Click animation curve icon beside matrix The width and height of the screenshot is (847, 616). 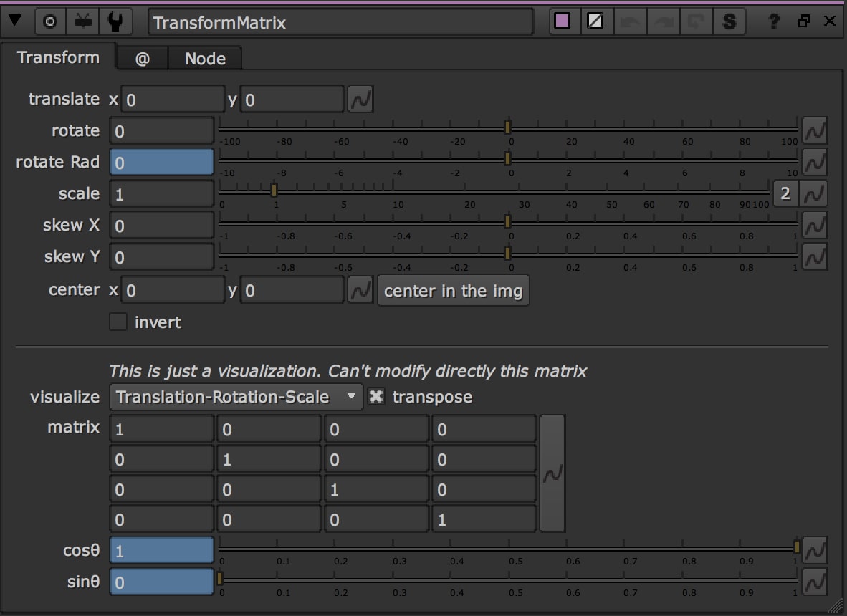[552, 473]
